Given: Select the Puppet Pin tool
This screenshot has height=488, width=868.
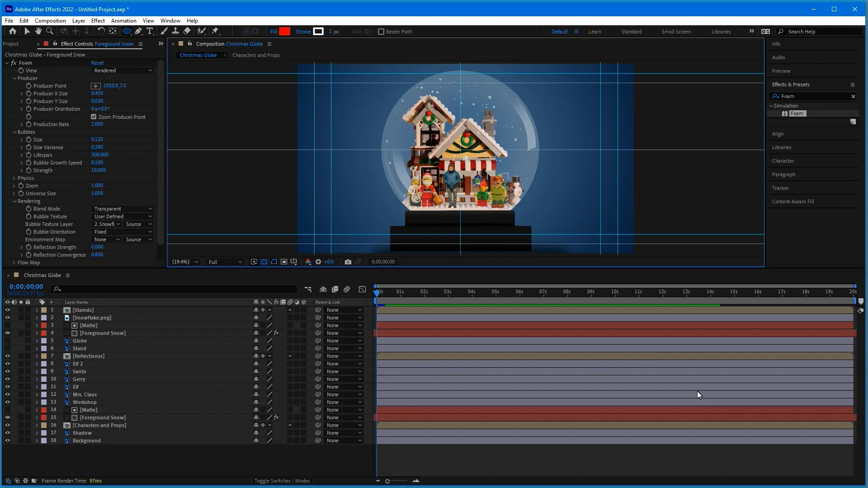Looking at the screenshot, I should click(x=216, y=31).
